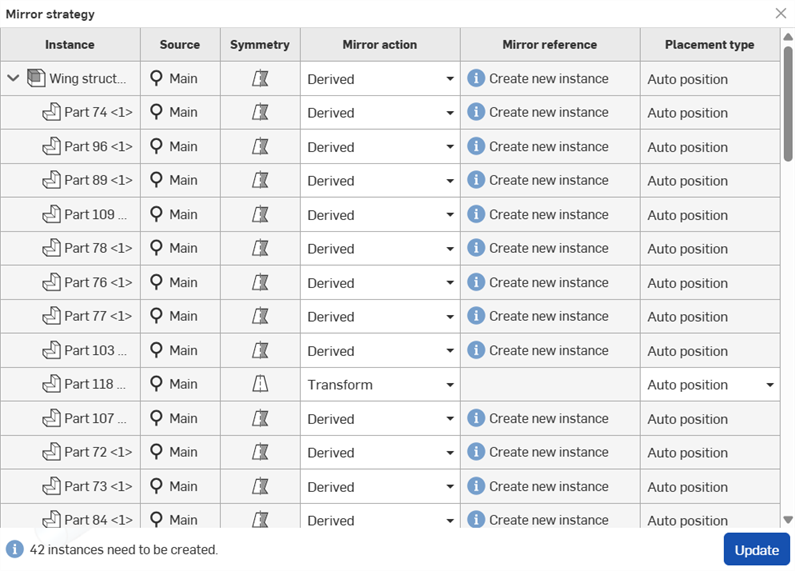The width and height of the screenshot is (795, 571).
Task: Click the Mirror action column header
Action: [x=380, y=45]
